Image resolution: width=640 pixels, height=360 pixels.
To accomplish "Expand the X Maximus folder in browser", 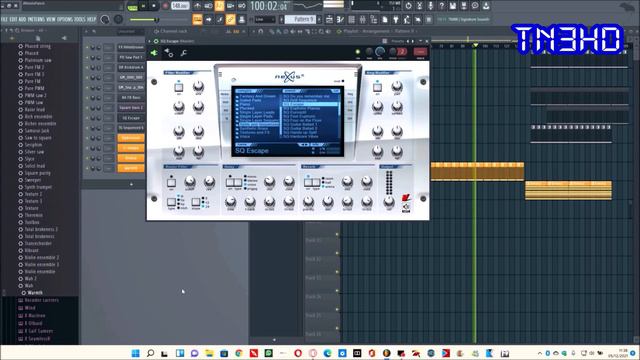I will [35, 316].
